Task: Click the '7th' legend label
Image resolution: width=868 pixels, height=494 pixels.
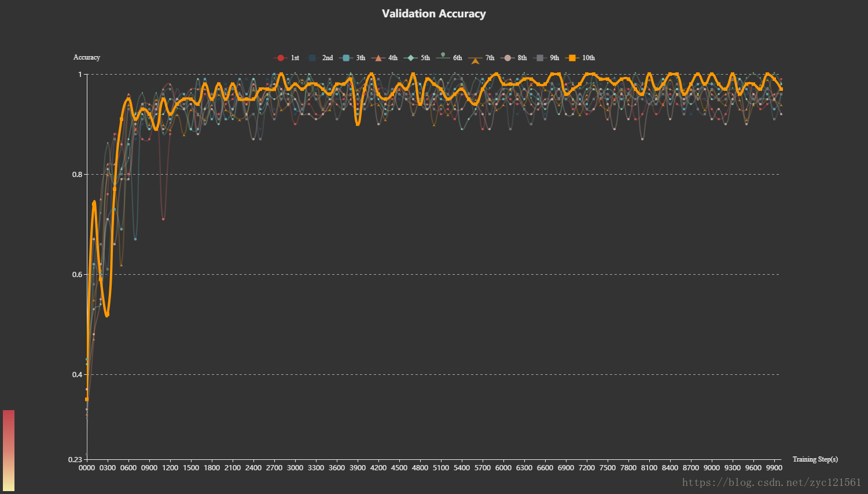Action: [490, 58]
